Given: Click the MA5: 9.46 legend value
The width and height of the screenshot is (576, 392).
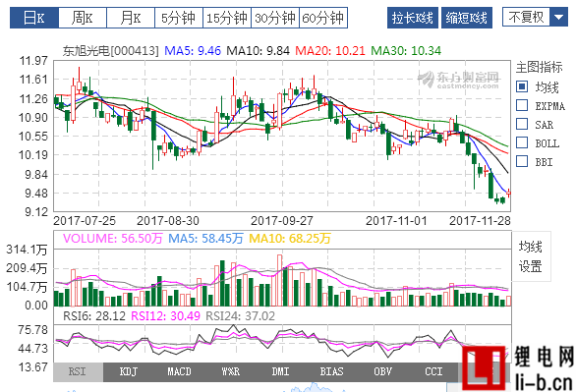Looking at the screenshot, I should pyautogui.click(x=193, y=50).
